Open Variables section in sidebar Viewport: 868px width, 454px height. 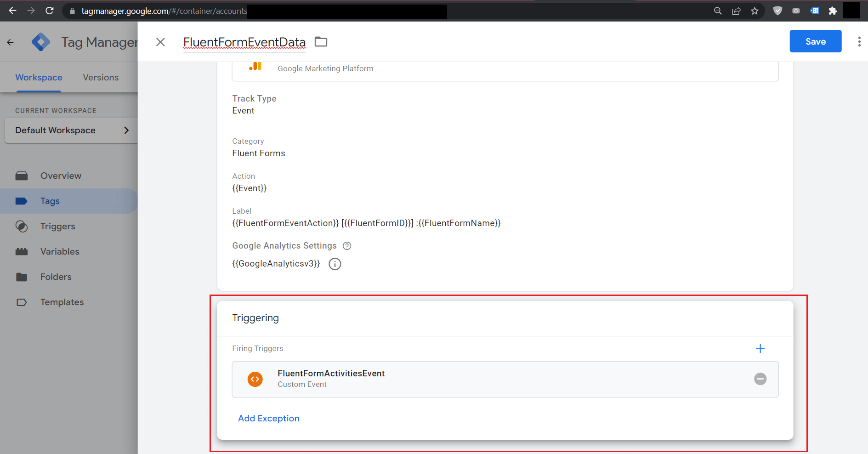click(x=60, y=252)
